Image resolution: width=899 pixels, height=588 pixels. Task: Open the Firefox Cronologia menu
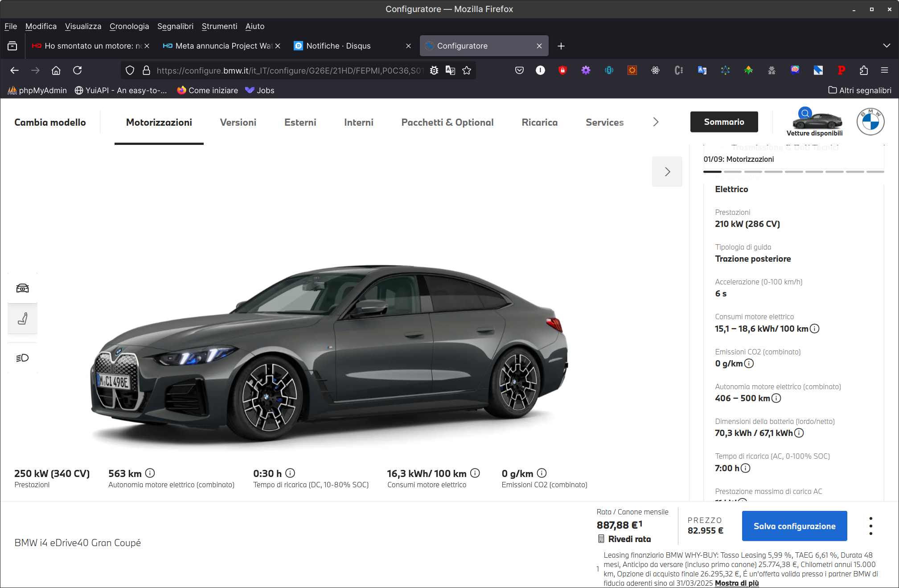coord(129,26)
